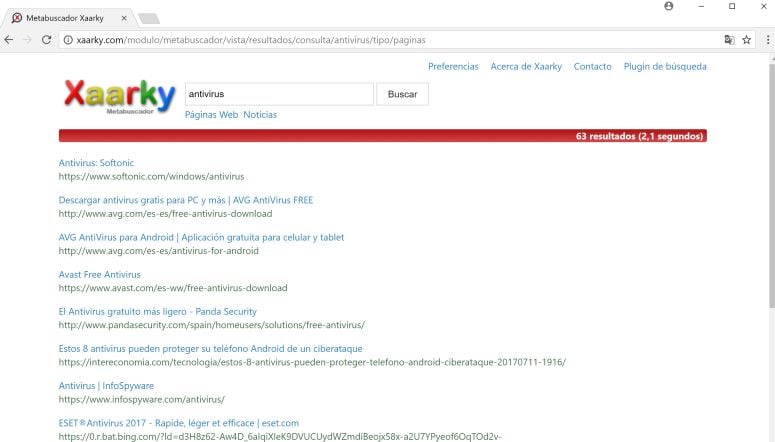775x442 pixels.
Task: Open Avast Free Antivirus result
Action: (x=99, y=274)
